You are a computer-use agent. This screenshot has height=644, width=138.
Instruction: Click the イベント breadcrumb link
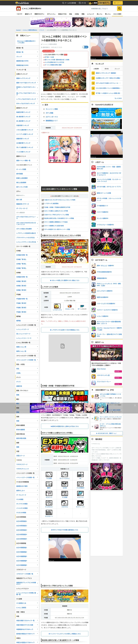click(42, 30)
